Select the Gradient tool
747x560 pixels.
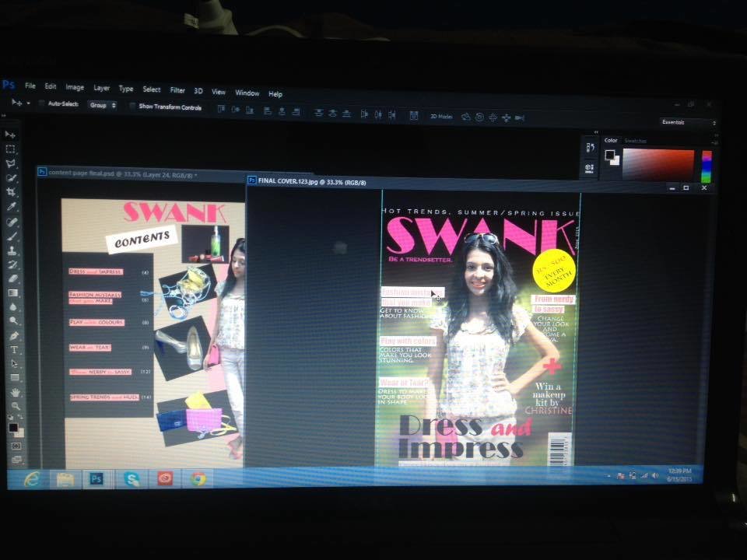[x=13, y=293]
